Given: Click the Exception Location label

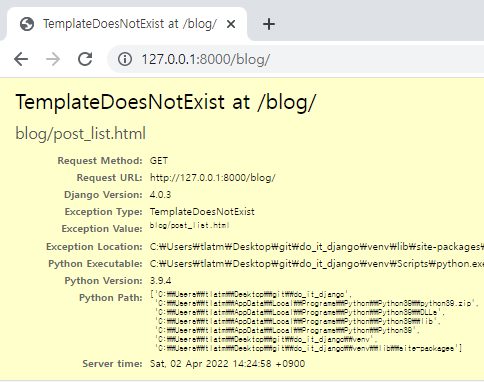Looking at the screenshot, I should pos(94,247).
